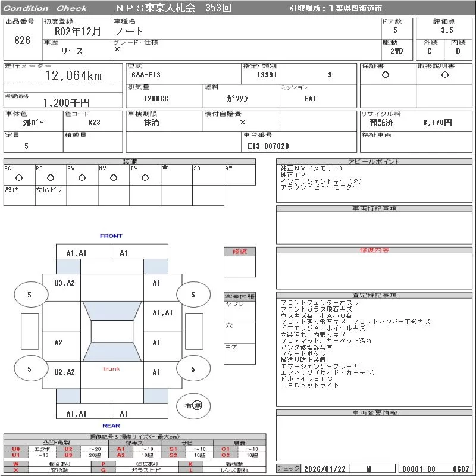
Task: Click the Condition Check title text
Action: (45, 8)
